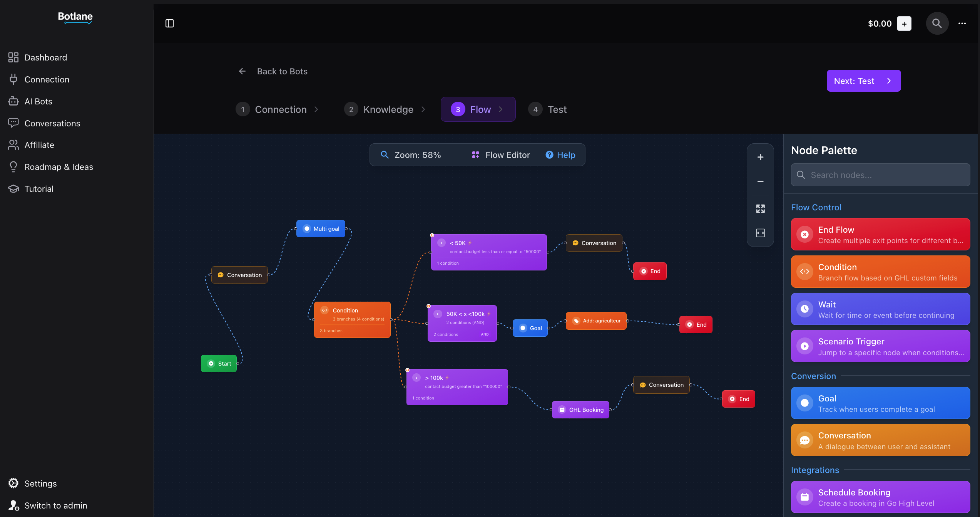Open the Help link in toolbar

coord(560,155)
